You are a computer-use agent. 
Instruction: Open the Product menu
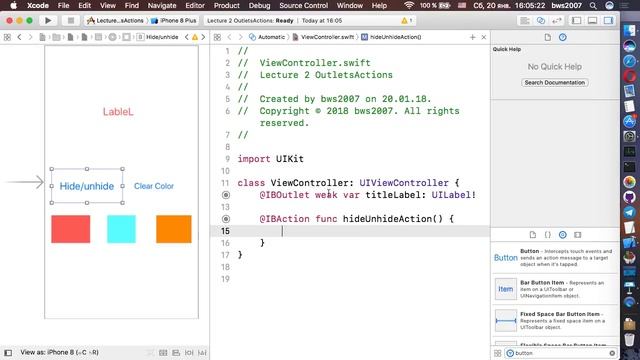point(227,6)
